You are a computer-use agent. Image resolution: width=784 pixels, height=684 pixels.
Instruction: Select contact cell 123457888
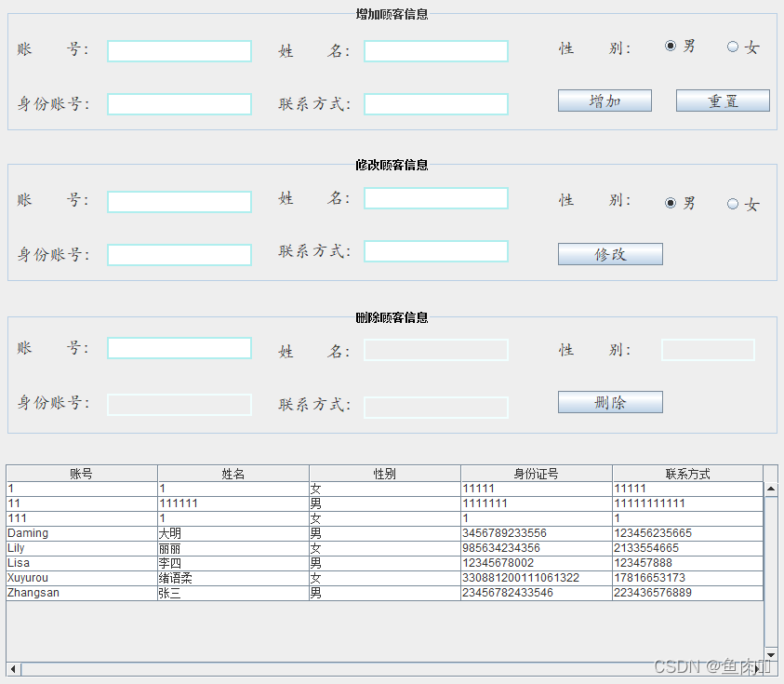(688, 563)
